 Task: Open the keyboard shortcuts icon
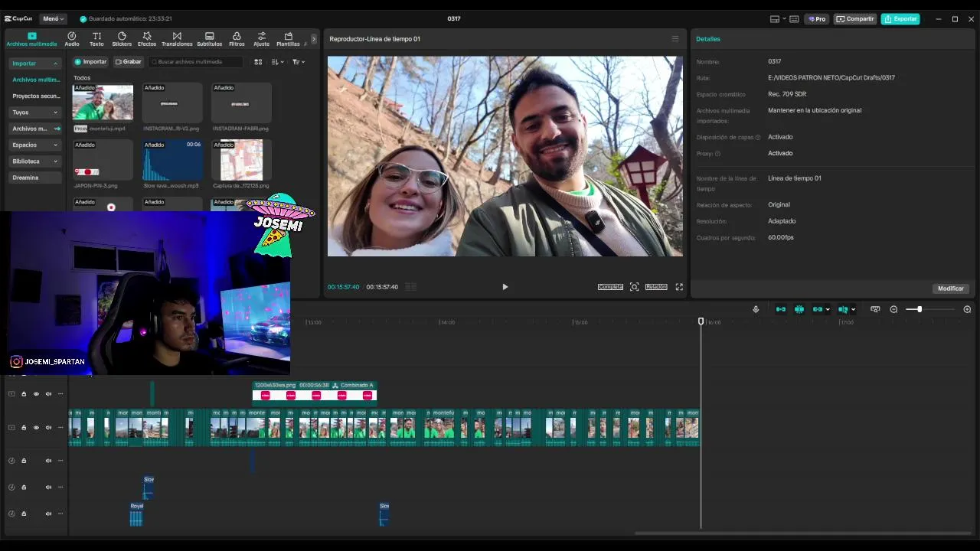794,19
